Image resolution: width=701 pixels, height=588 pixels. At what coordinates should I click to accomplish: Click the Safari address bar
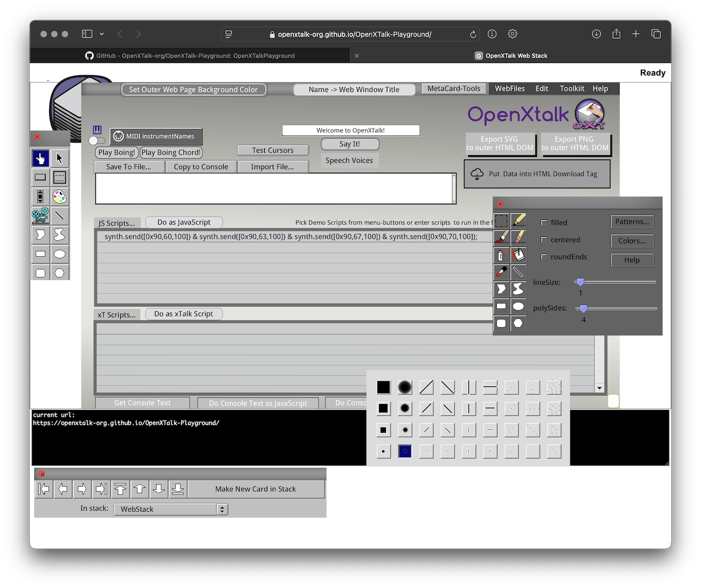(350, 34)
